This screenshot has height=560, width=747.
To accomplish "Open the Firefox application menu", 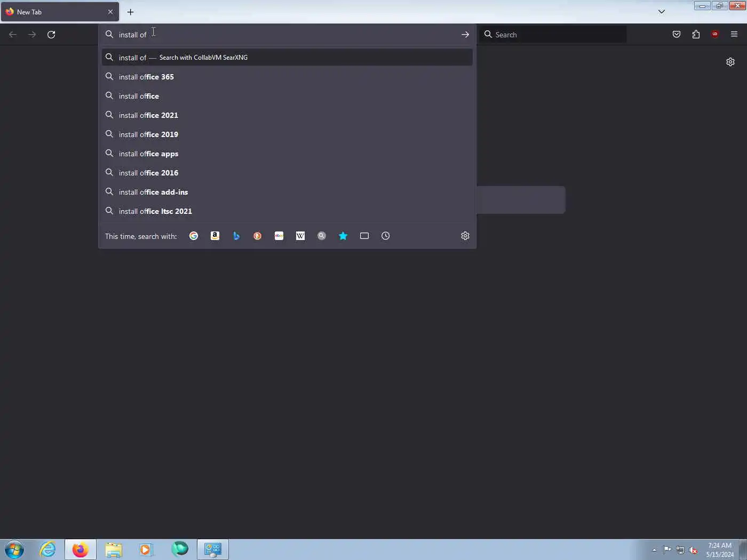I will point(734,35).
